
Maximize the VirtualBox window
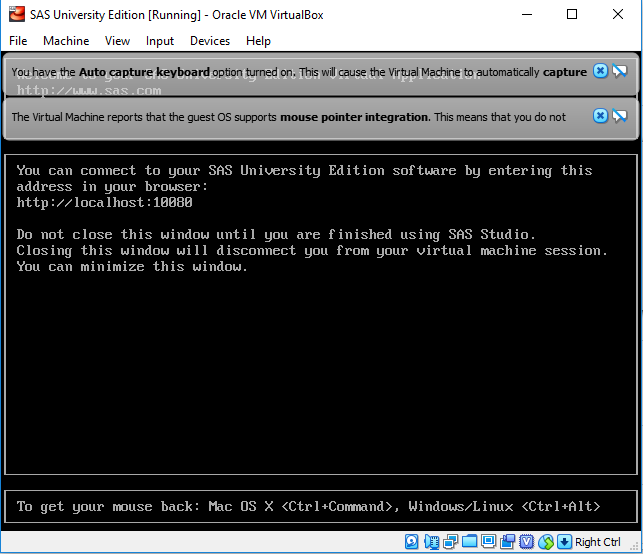click(572, 14)
